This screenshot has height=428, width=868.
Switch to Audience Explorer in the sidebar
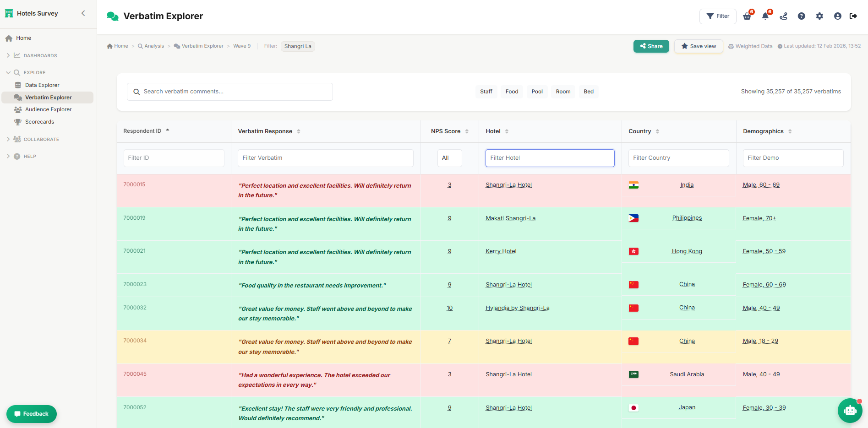(x=47, y=109)
